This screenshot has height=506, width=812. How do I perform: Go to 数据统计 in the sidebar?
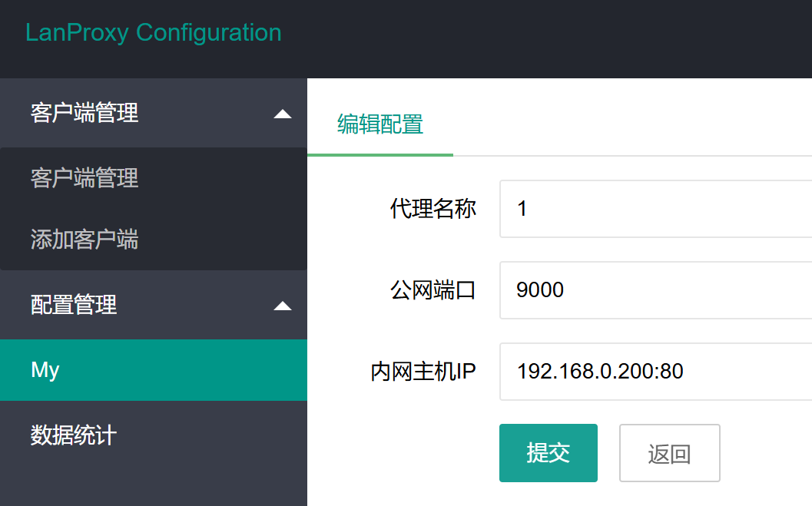point(74,435)
